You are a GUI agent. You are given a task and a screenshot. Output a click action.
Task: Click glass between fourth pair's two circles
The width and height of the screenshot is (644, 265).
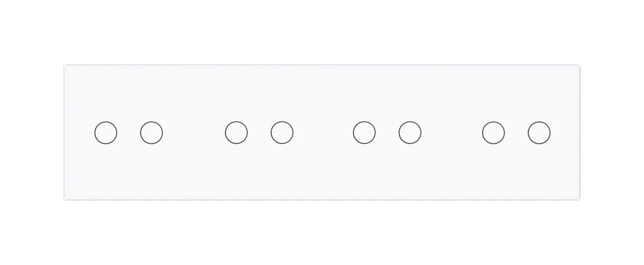coord(516,132)
